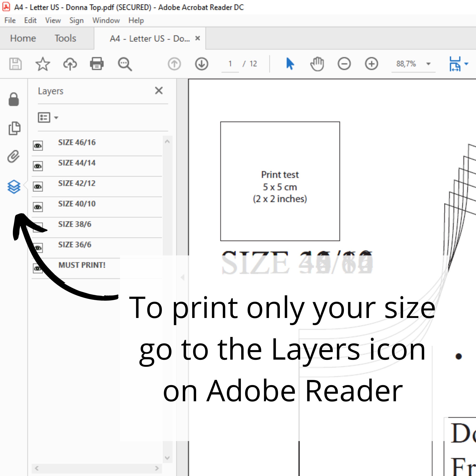Open the Attachments paperclip panel
Image resolution: width=476 pixels, height=476 pixels.
13,156
